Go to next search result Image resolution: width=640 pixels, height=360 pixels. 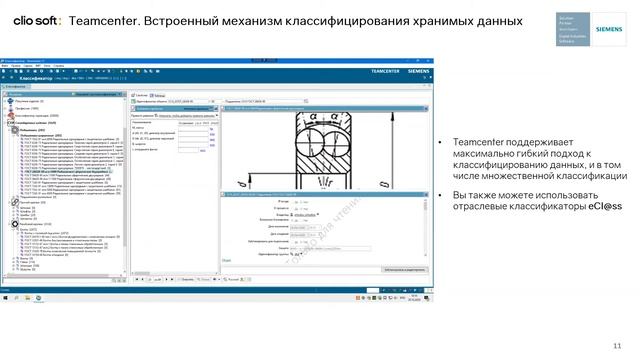coord(167,280)
